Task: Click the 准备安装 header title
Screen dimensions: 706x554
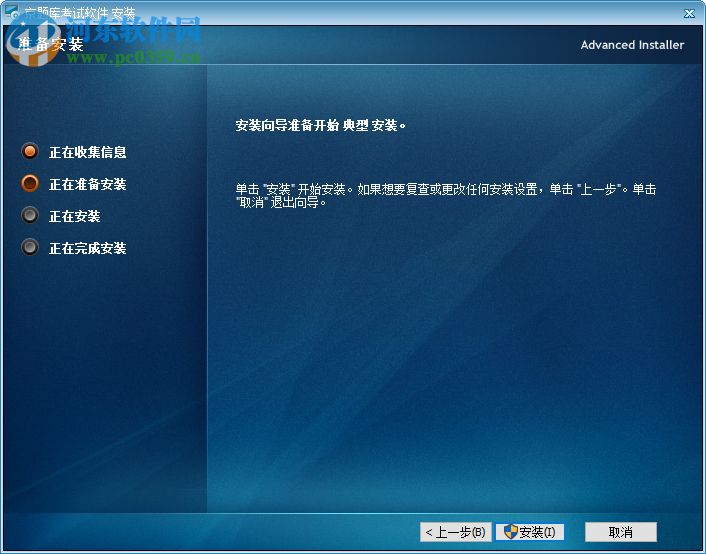Action: [50, 44]
